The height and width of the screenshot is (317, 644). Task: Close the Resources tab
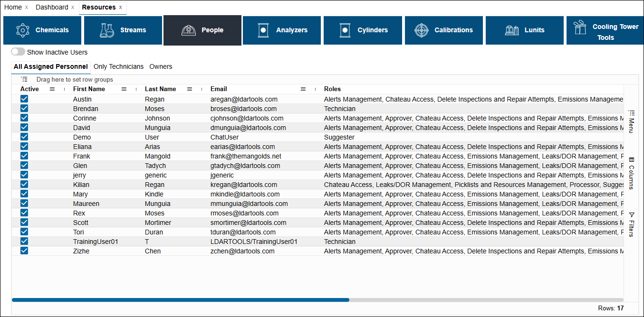[x=120, y=8]
